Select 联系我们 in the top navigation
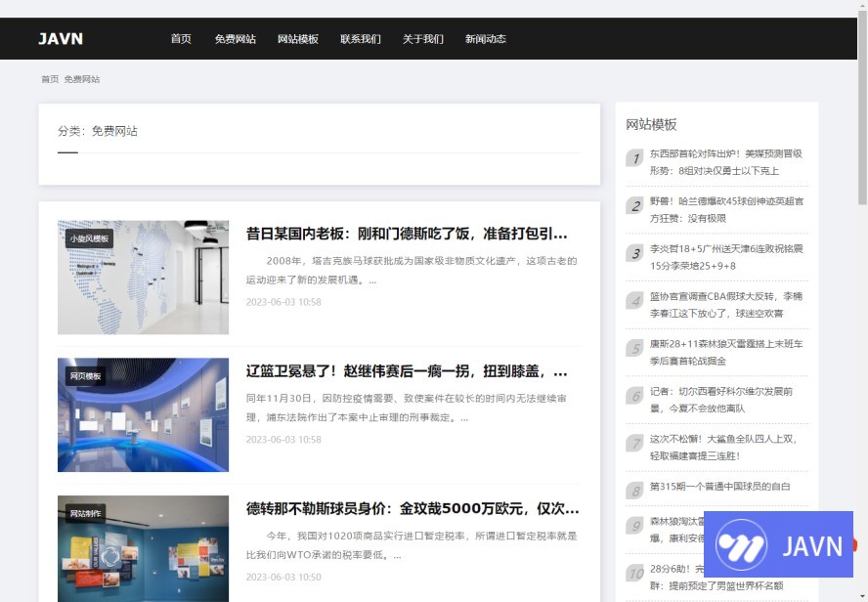Screen dimensions: 868x602 [x=361, y=39]
